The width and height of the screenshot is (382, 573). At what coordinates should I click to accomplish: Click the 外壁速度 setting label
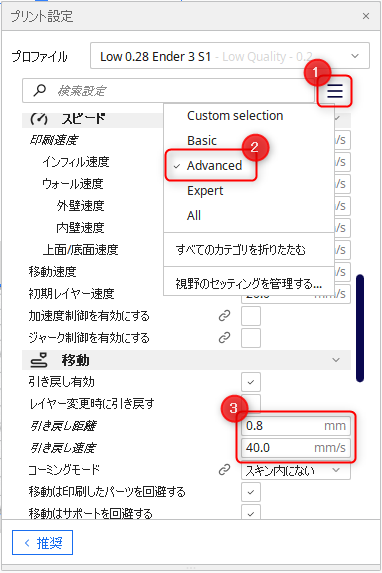pyautogui.click(x=80, y=206)
